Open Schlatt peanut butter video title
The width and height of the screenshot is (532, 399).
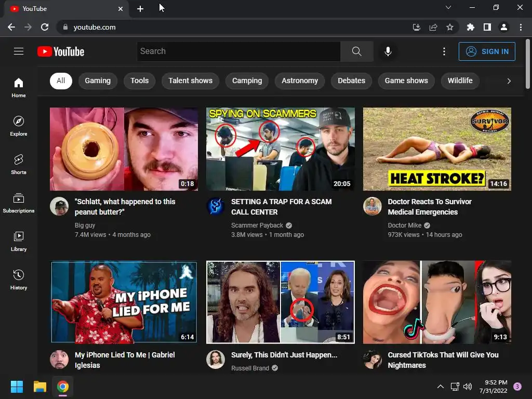click(125, 207)
